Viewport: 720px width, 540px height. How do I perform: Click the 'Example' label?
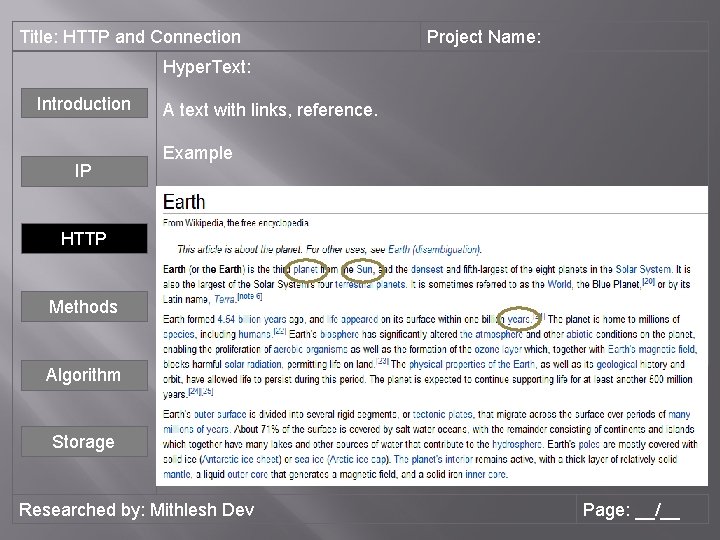tap(197, 153)
